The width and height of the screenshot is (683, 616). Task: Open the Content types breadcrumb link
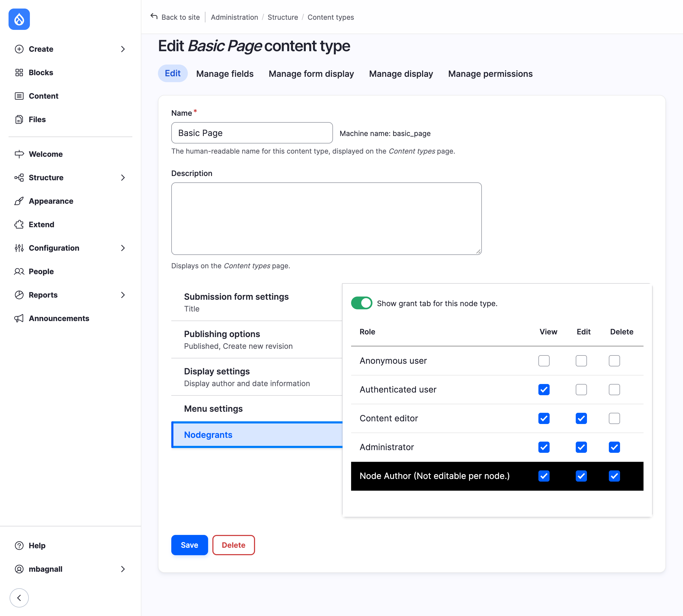point(331,17)
